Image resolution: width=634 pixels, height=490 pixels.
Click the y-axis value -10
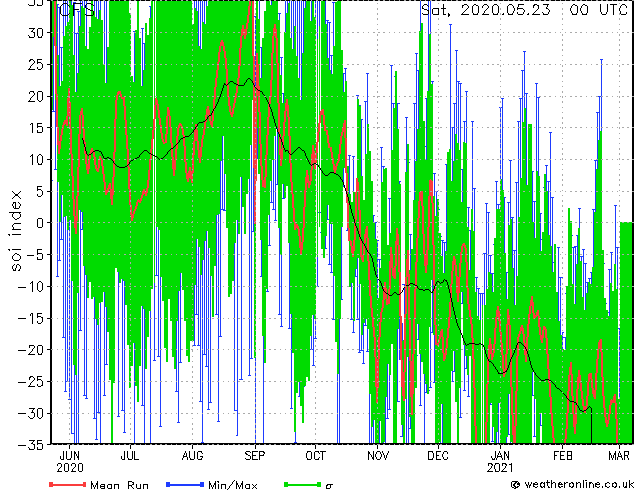click(31, 287)
